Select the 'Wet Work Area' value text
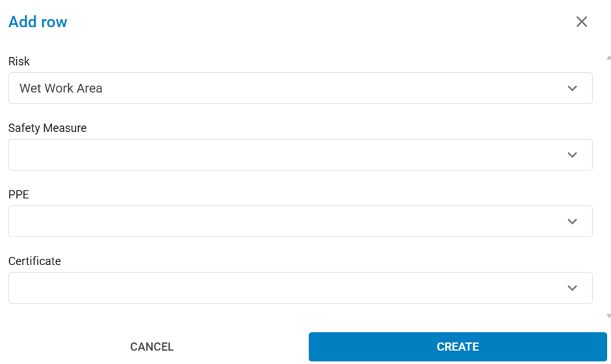 (61, 88)
